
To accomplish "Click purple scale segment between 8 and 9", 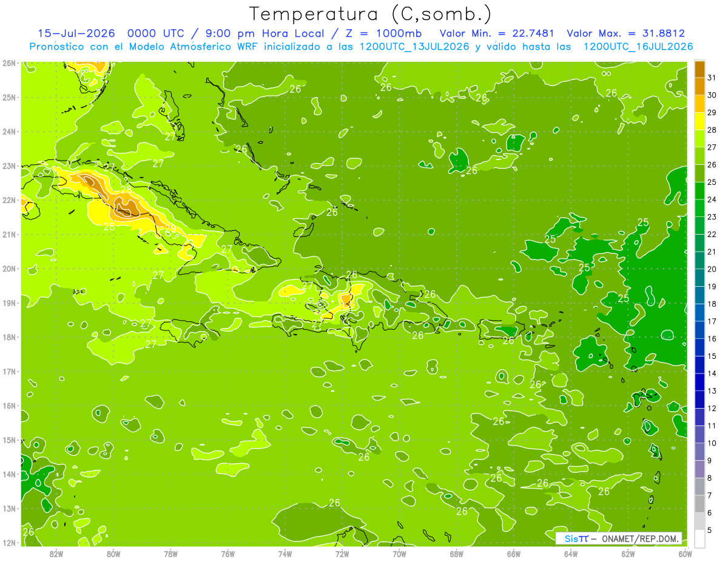I will 699,469.
